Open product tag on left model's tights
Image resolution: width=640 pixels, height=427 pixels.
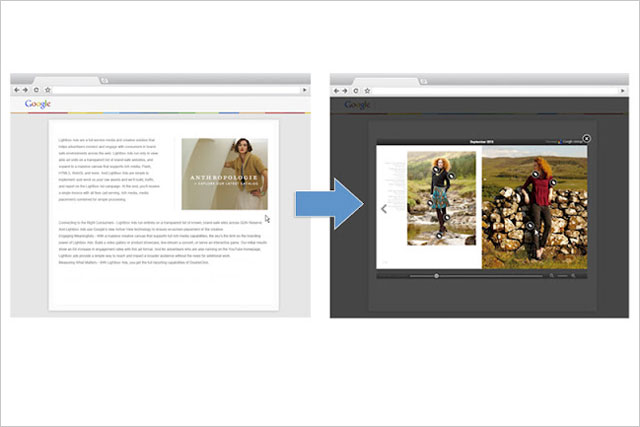coord(447,218)
